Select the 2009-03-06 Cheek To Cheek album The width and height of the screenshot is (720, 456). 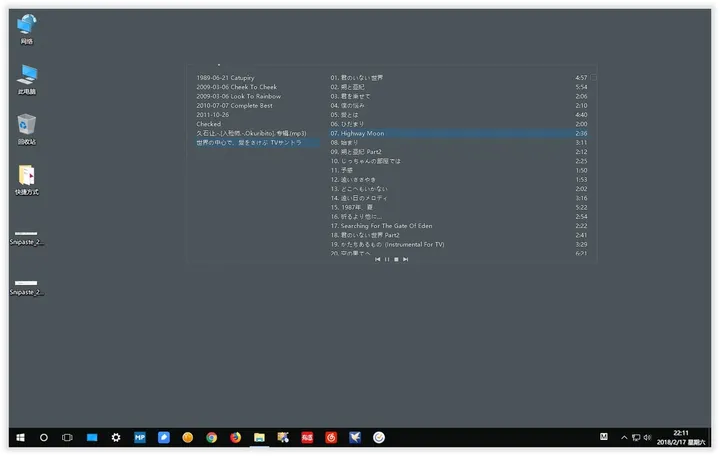[x=236, y=87]
